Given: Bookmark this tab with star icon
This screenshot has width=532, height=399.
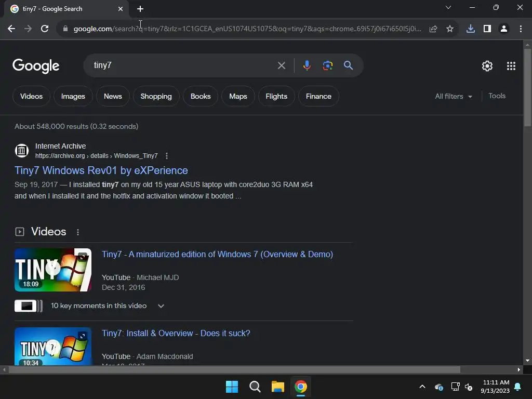Looking at the screenshot, I should pyautogui.click(x=450, y=29).
